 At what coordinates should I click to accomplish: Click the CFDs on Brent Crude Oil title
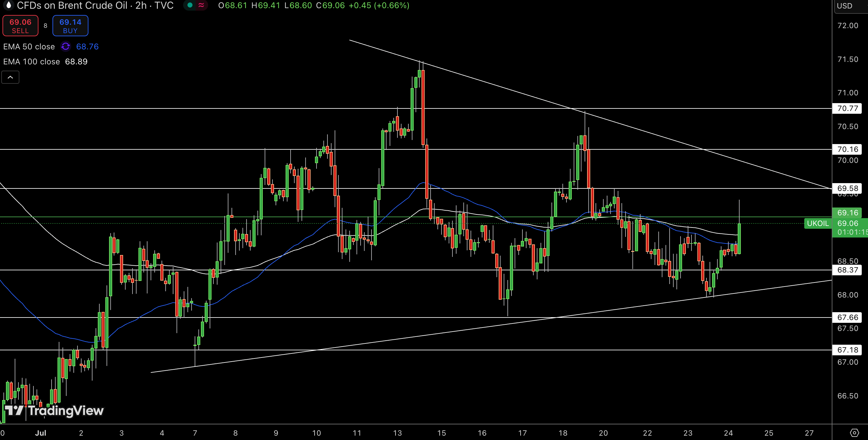click(95, 5)
